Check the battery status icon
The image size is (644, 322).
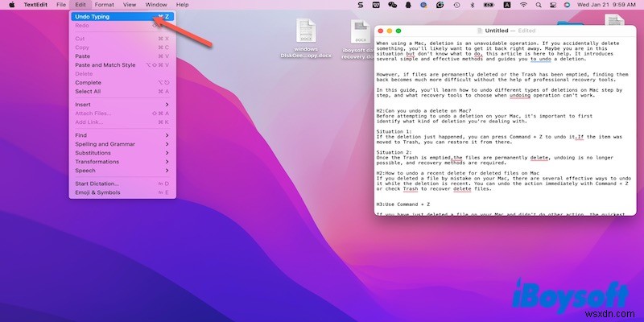[x=489, y=5]
